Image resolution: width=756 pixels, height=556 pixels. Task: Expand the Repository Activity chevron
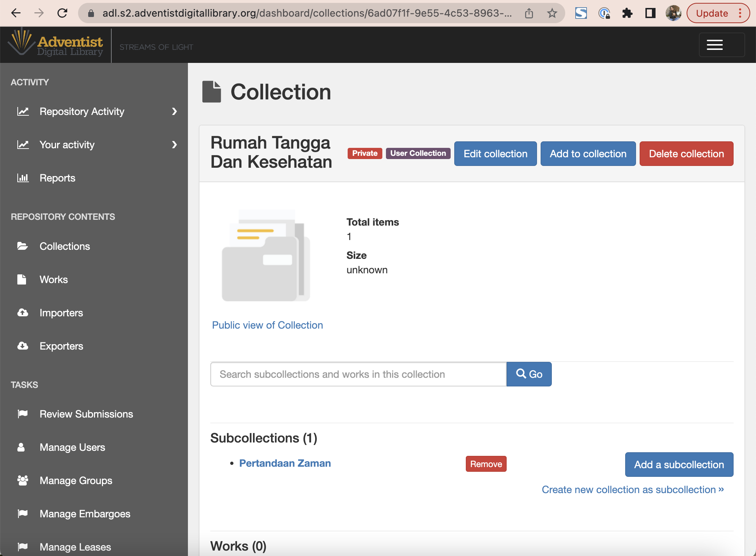[175, 112]
